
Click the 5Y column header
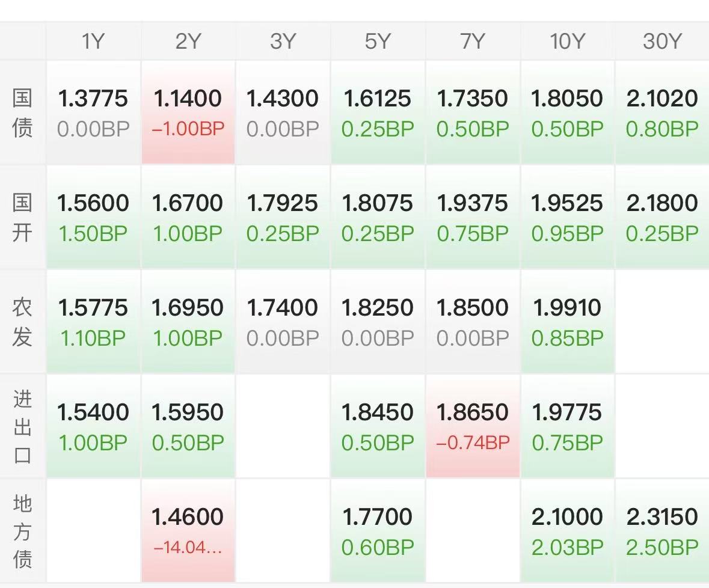(378, 41)
